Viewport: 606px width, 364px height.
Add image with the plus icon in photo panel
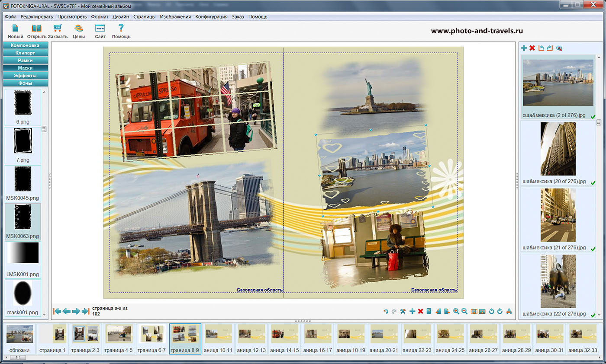(524, 48)
